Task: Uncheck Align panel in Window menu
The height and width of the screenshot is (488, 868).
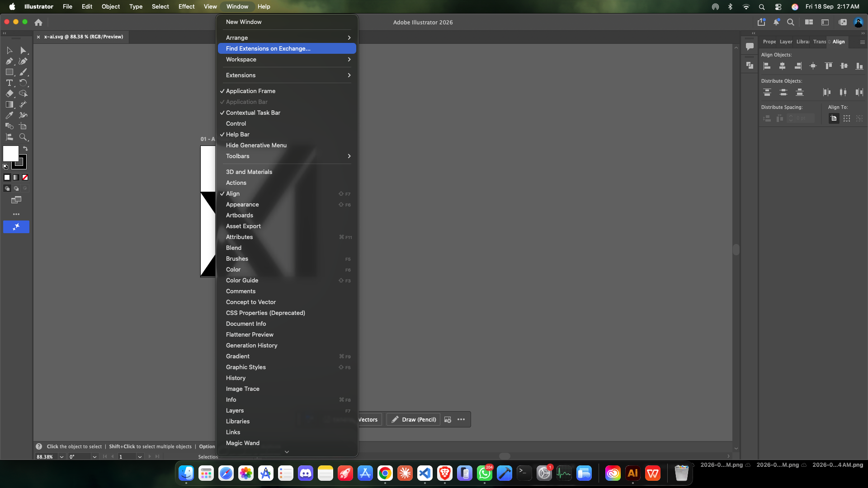Action: pos(287,193)
